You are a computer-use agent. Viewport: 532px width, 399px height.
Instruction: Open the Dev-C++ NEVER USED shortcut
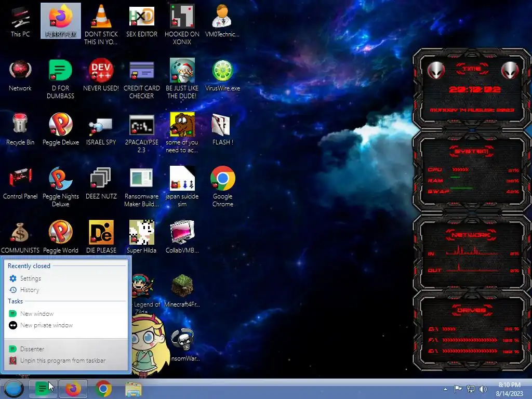(x=101, y=75)
